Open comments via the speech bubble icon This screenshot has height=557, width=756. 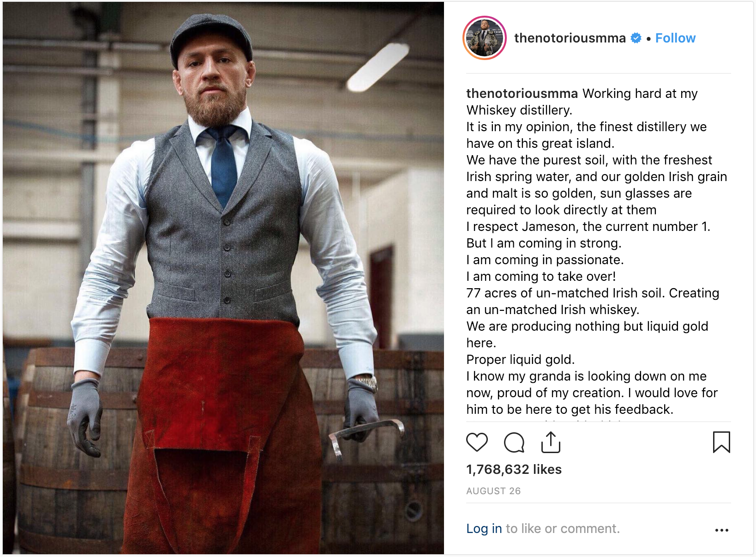(514, 442)
